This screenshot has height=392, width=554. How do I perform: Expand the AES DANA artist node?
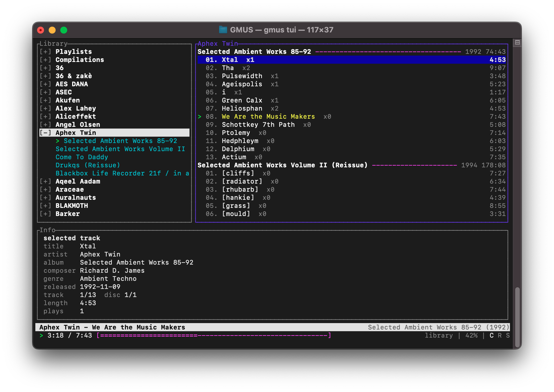pyautogui.click(x=45, y=84)
